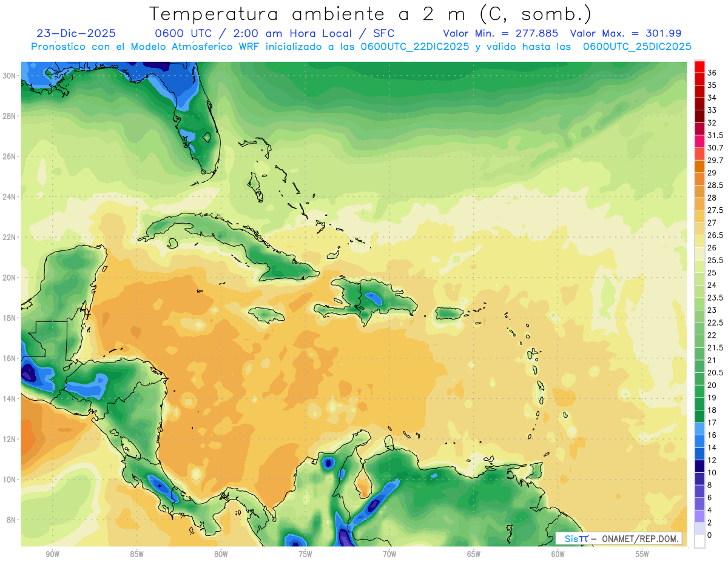Click the legend swatch between 22.5 and 22
The height and width of the screenshot is (562, 728).
699,329
